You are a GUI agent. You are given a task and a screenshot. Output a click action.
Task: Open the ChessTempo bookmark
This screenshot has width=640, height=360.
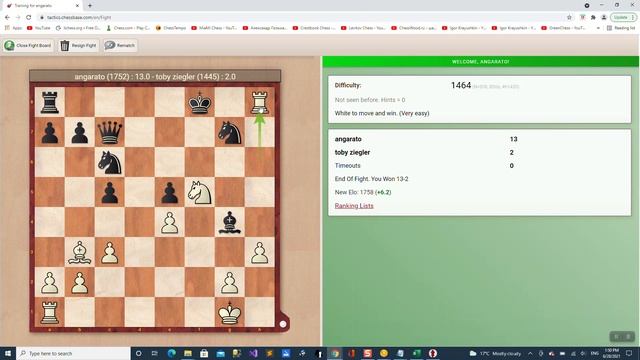point(171,28)
